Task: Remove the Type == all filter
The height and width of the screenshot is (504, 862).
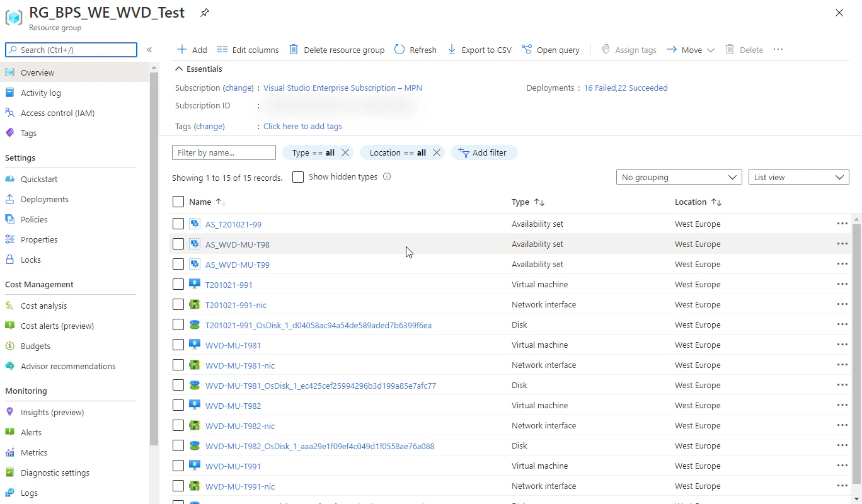Action: coord(345,152)
